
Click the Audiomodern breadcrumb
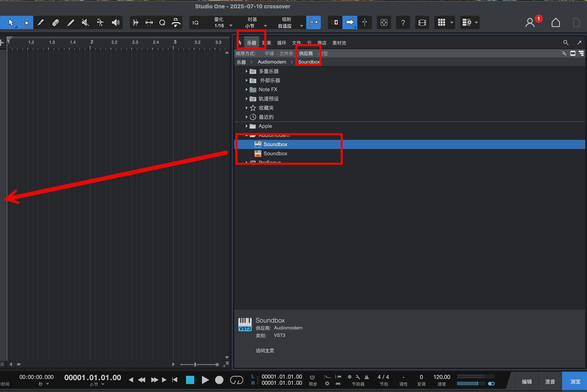click(272, 62)
